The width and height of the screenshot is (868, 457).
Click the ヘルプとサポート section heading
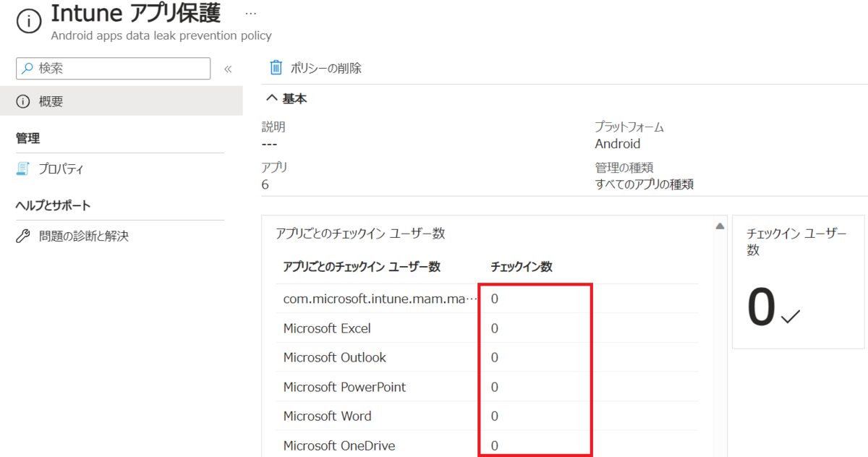54,205
